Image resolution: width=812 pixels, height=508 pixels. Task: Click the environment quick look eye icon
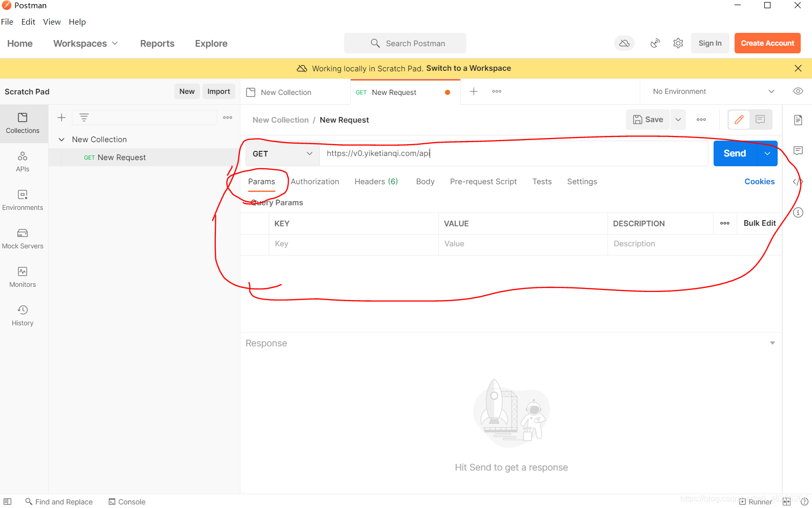pos(798,91)
